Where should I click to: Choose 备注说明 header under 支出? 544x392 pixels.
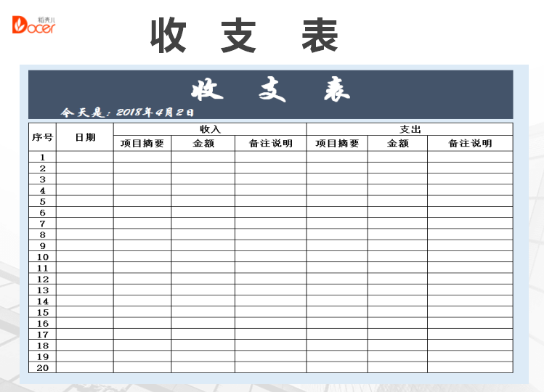pos(470,144)
